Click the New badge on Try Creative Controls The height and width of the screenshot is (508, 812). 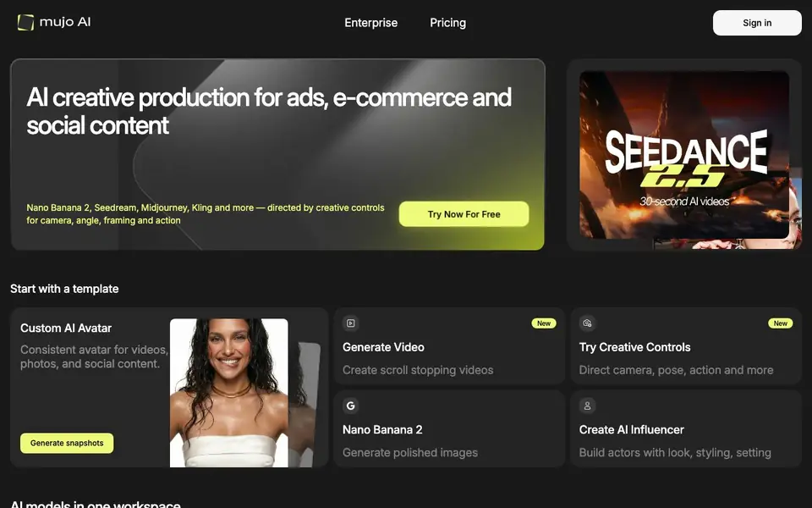(781, 323)
